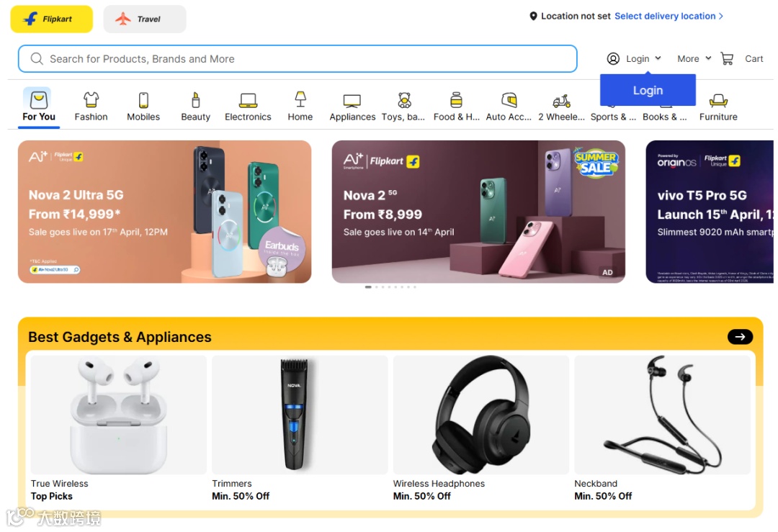Click the blue Login popup button
Viewport: 778px width, 532px height.
click(x=648, y=90)
